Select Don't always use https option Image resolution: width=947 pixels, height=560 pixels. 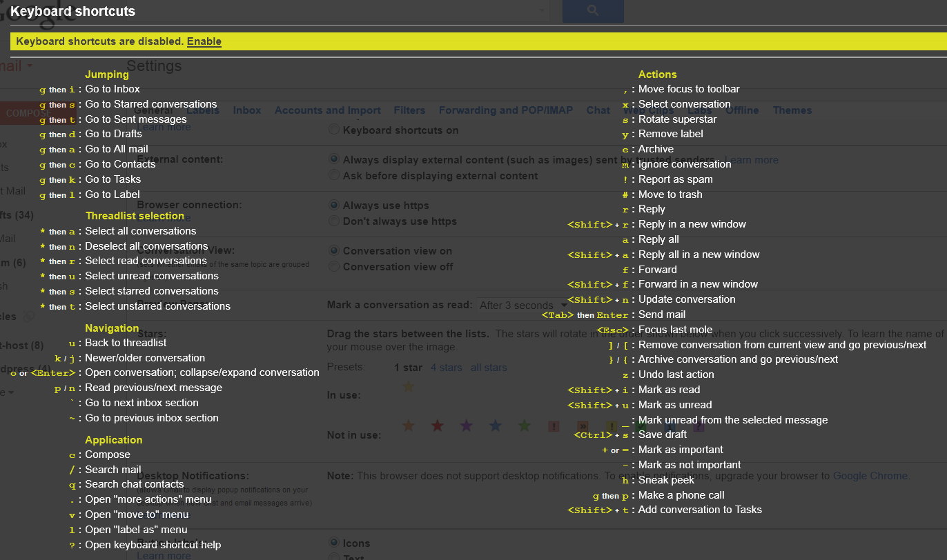pyautogui.click(x=334, y=221)
